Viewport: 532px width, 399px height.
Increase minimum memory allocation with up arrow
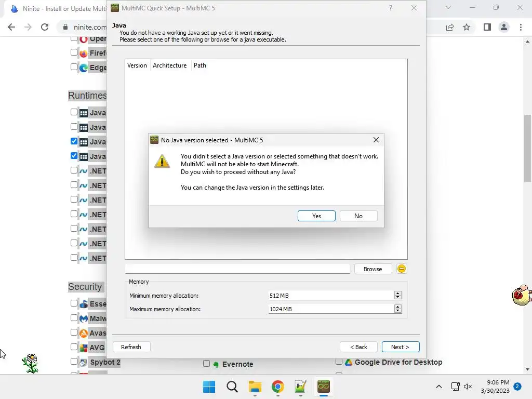[398, 294]
